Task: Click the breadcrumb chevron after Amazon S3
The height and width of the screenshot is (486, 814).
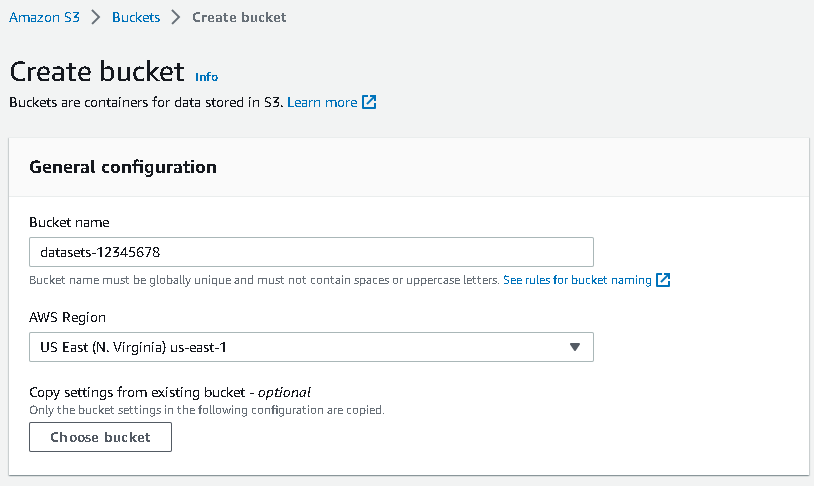Action: tap(96, 17)
